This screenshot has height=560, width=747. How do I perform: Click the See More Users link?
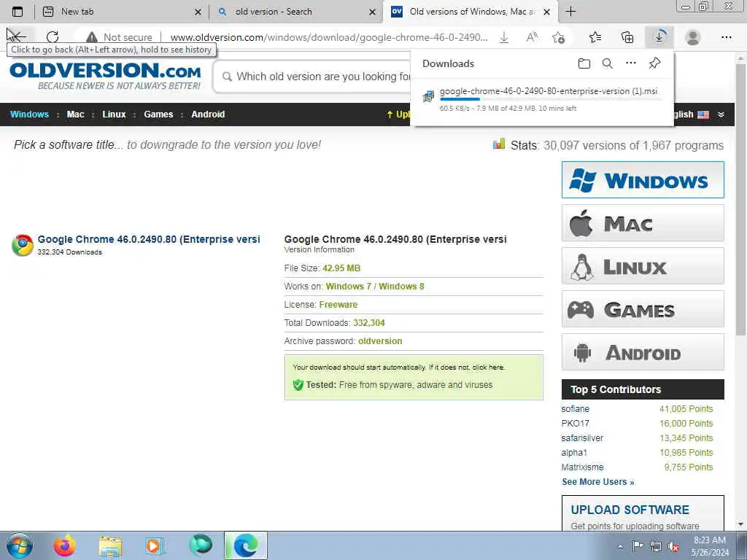coord(598,482)
